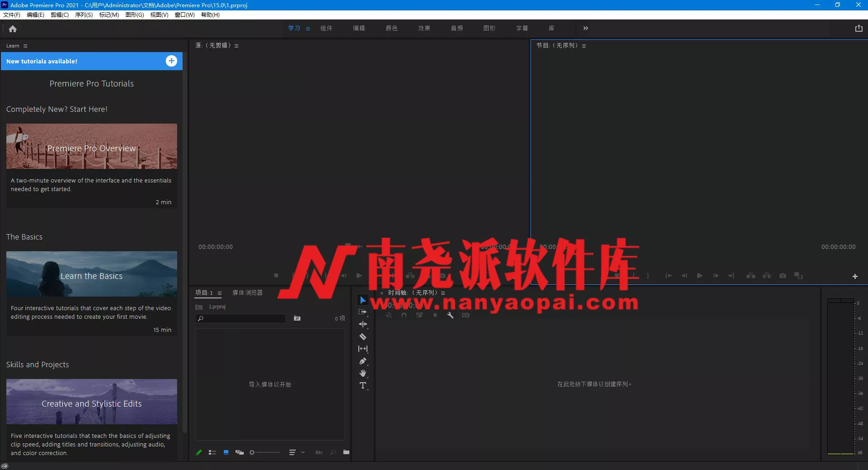868x470 pixels.
Task: Click the Export Frame camera in Program monitor
Action: (x=783, y=275)
